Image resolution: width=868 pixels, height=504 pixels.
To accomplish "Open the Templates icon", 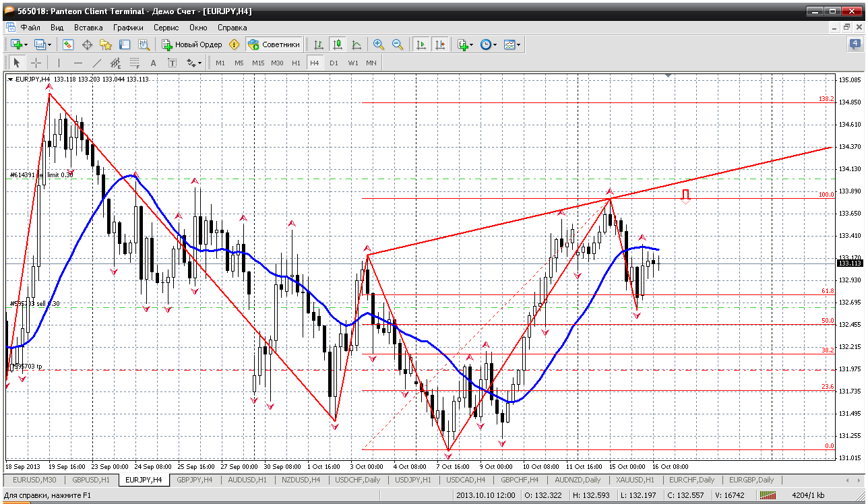I will 509,44.
